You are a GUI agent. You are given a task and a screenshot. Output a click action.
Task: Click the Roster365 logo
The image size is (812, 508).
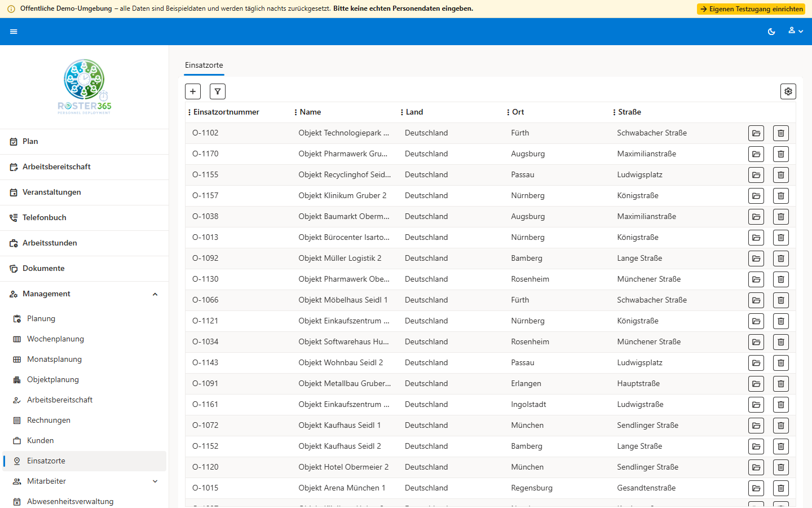[x=85, y=87]
